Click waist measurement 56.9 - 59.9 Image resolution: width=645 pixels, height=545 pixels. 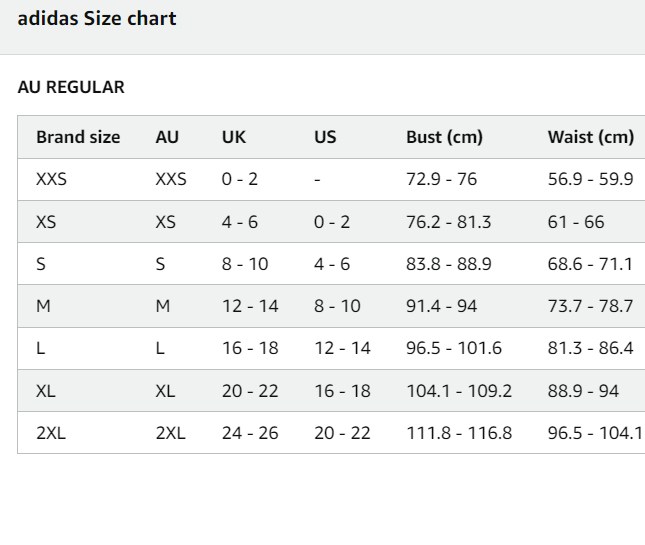(x=590, y=180)
